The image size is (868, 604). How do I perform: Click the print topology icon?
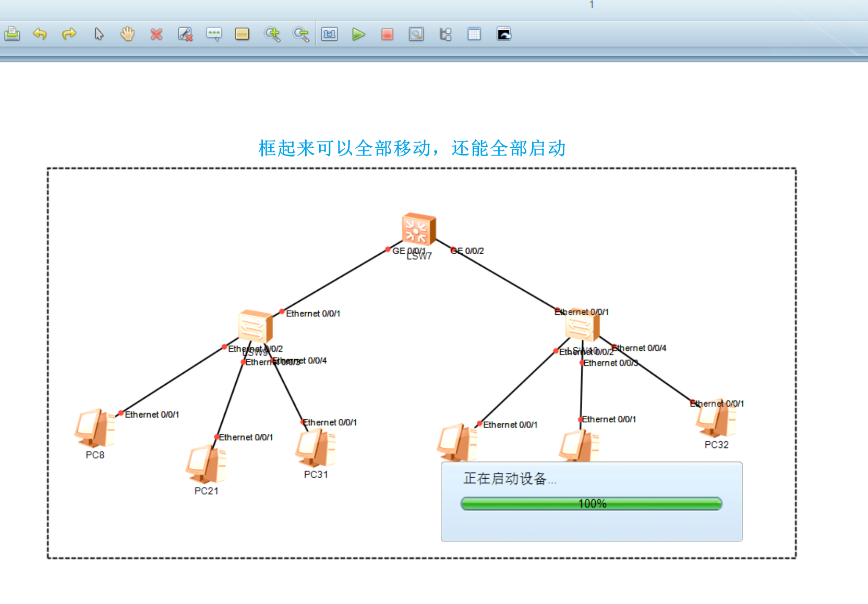[12, 34]
